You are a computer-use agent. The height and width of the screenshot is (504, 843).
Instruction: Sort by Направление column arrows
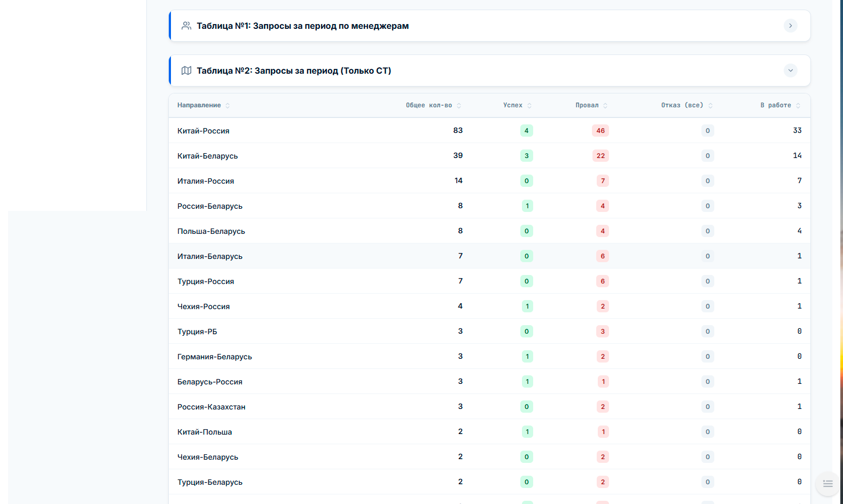[228, 106]
